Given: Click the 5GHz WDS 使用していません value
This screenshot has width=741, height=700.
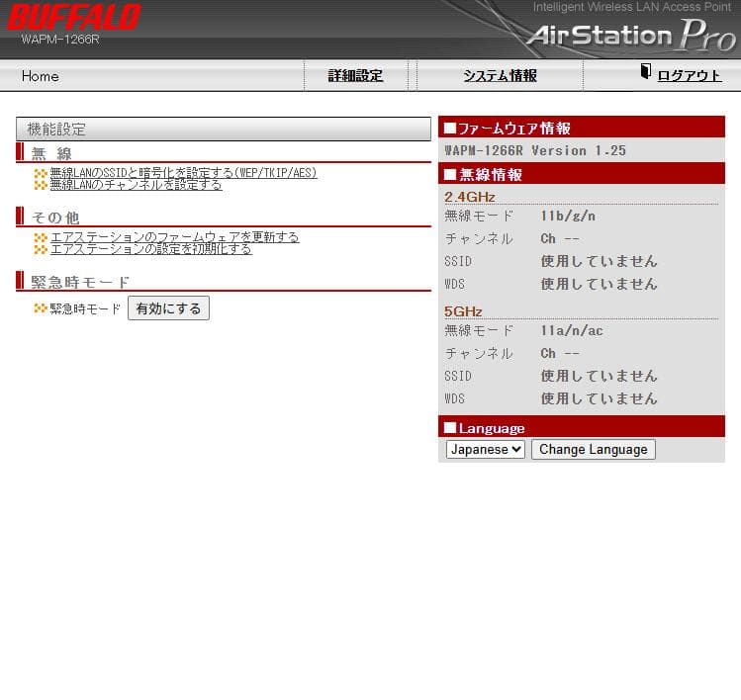Looking at the screenshot, I should tap(599, 398).
